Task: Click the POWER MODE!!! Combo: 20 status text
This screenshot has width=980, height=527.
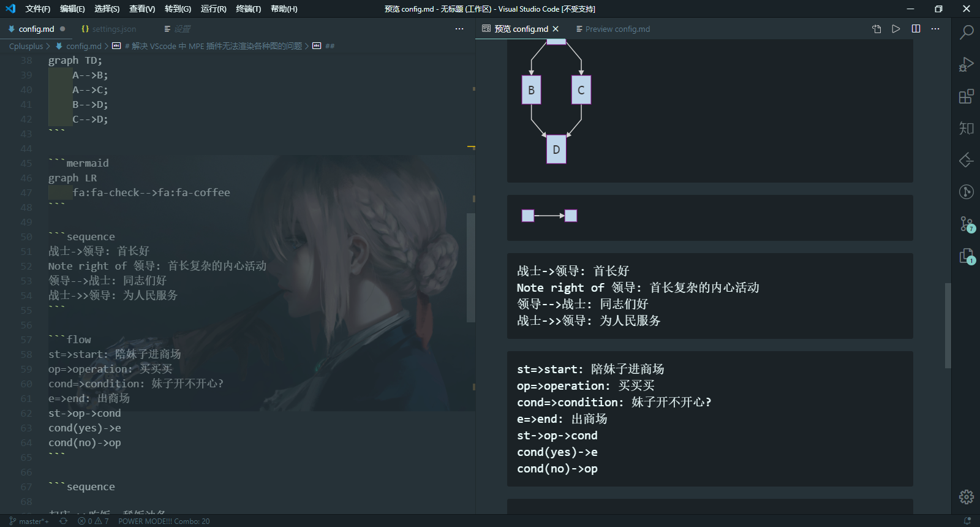Action: click(164, 521)
